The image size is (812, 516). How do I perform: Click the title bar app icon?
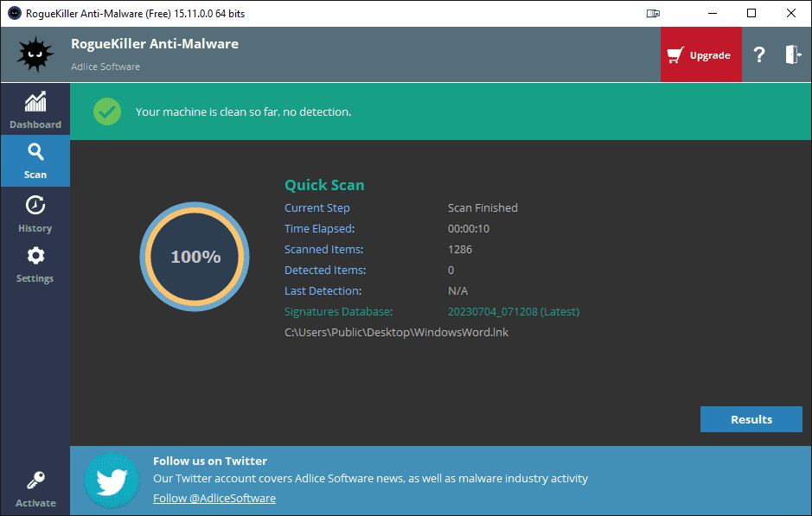[15, 14]
